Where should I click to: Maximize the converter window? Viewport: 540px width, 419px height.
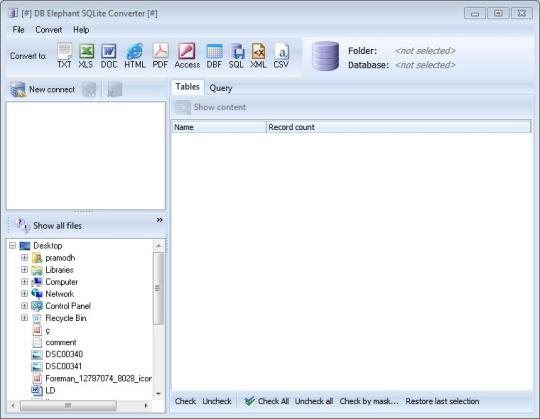coord(498,13)
